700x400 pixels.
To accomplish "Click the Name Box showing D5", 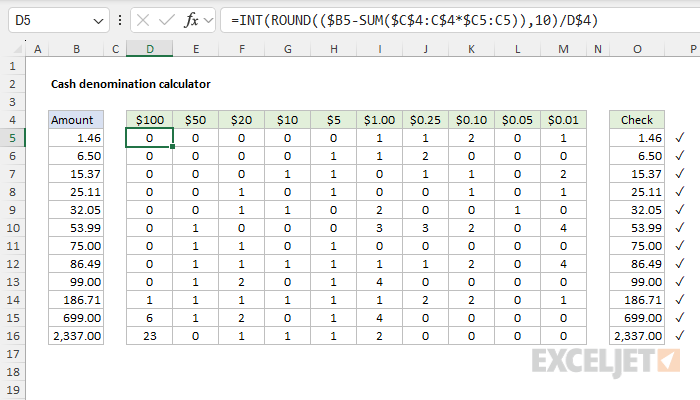I will (58, 20).
